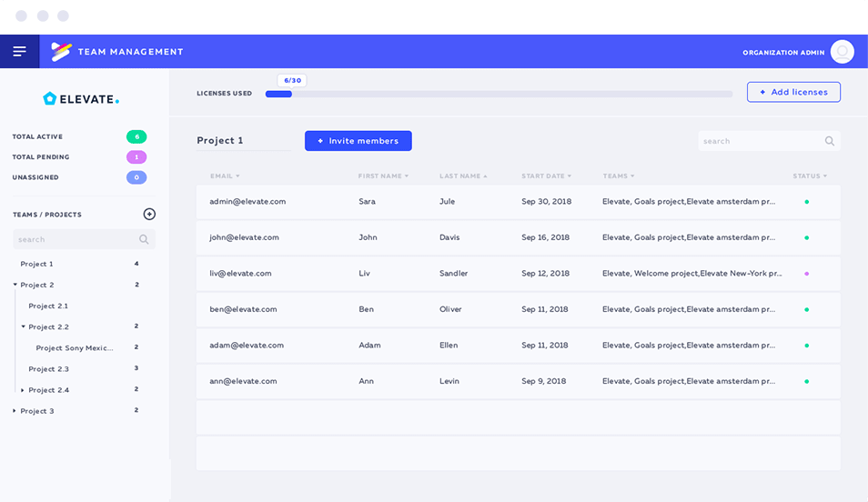Click first name Sara cell
868x502 pixels.
367,202
